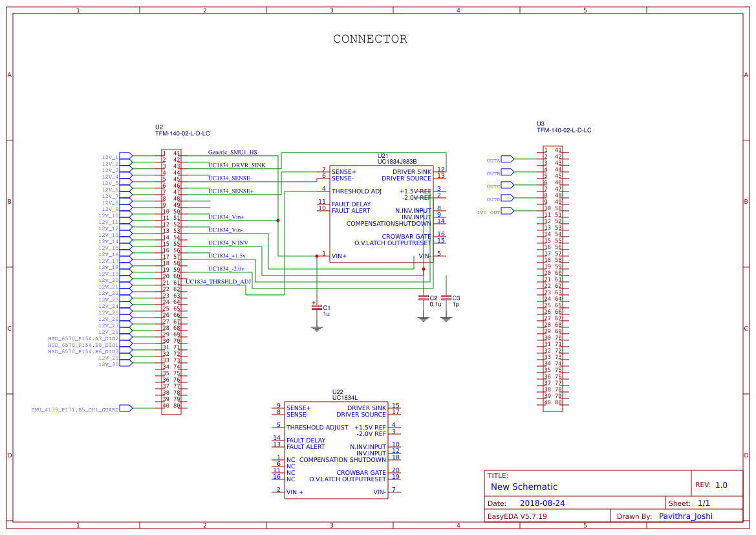Click the New Schematic title field
The width and height of the screenshot is (756, 535).
coord(524,486)
